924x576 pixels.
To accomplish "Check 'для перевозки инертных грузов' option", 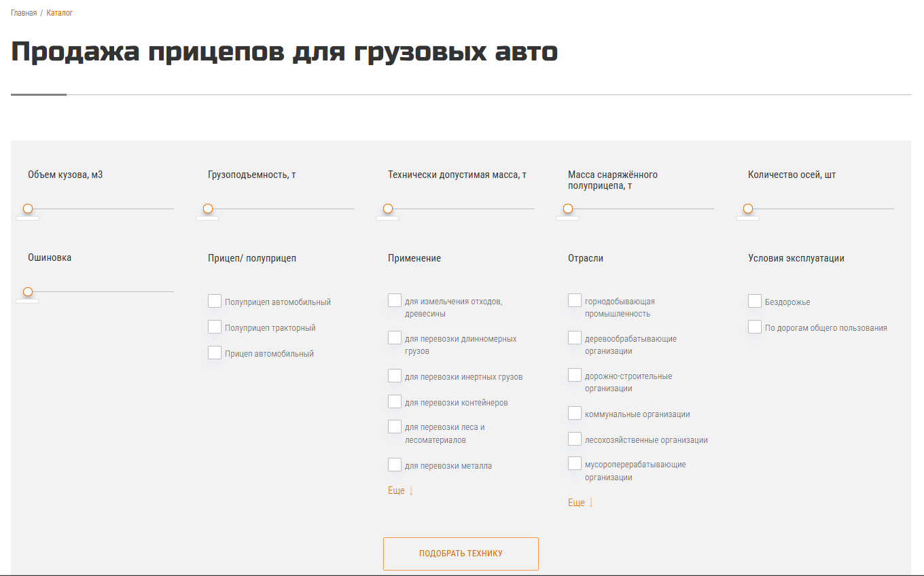I will [395, 376].
